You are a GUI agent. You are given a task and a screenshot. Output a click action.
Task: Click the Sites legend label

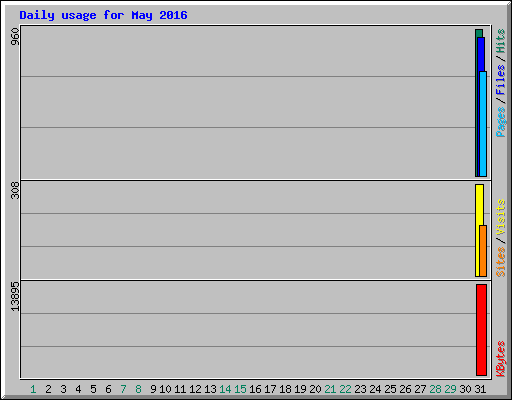click(x=501, y=262)
